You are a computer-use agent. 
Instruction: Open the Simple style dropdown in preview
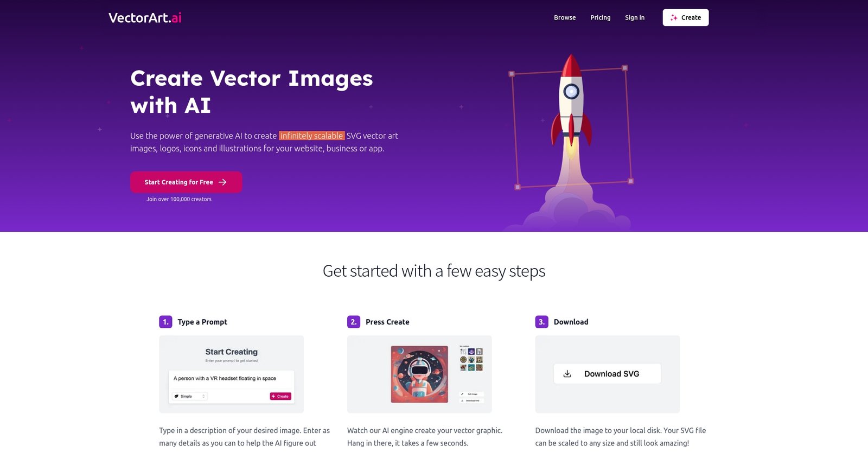pyautogui.click(x=190, y=396)
